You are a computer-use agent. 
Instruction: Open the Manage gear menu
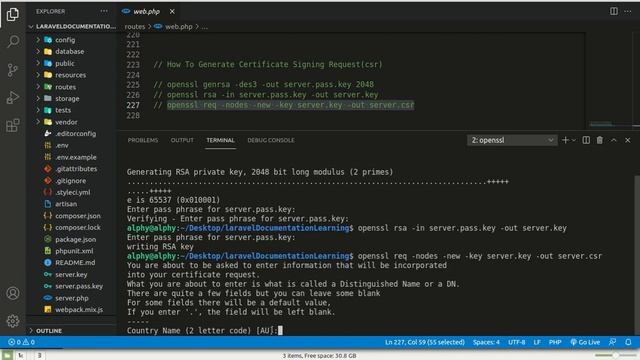pyautogui.click(x=13, y=321)
